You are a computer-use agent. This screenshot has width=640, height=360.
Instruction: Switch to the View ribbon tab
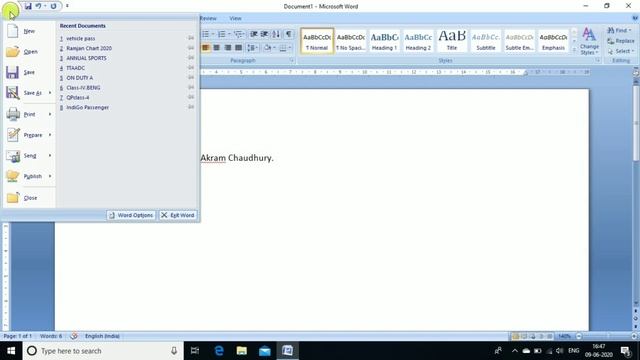235,18
